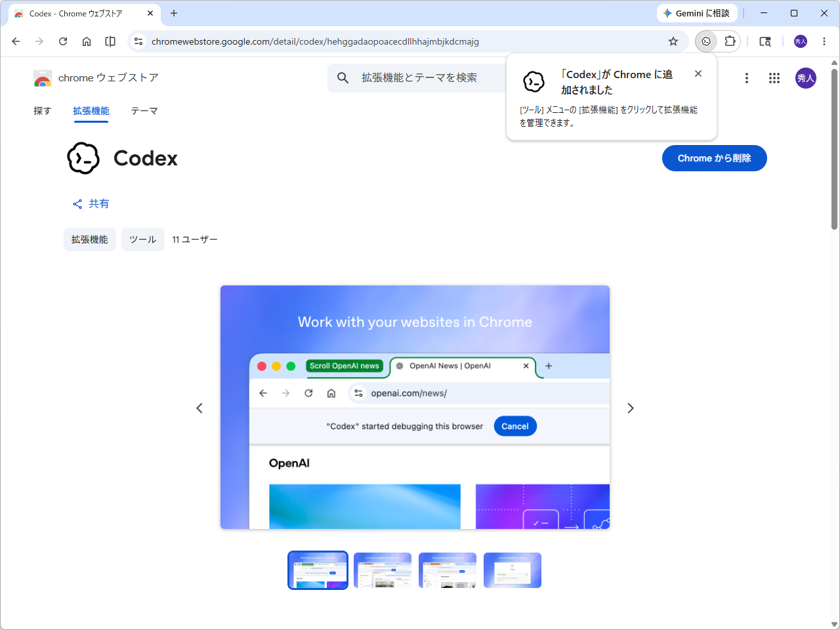Open the Chrome profile avatar in toolbar
The width and height of the screenshot is (840, 630).
click(x=801, y=41)
